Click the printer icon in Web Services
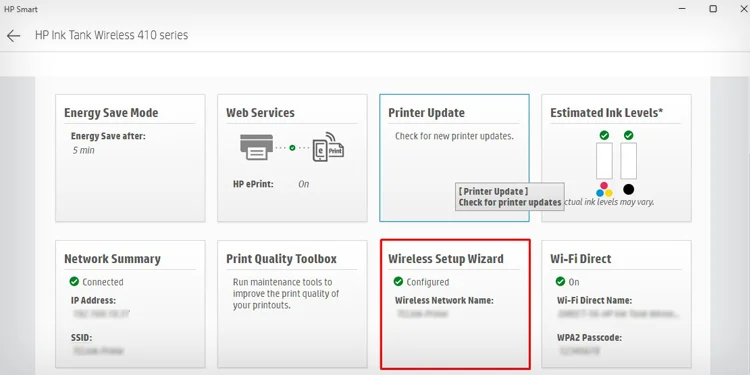The image size is (750, 375). coord(256,147)
